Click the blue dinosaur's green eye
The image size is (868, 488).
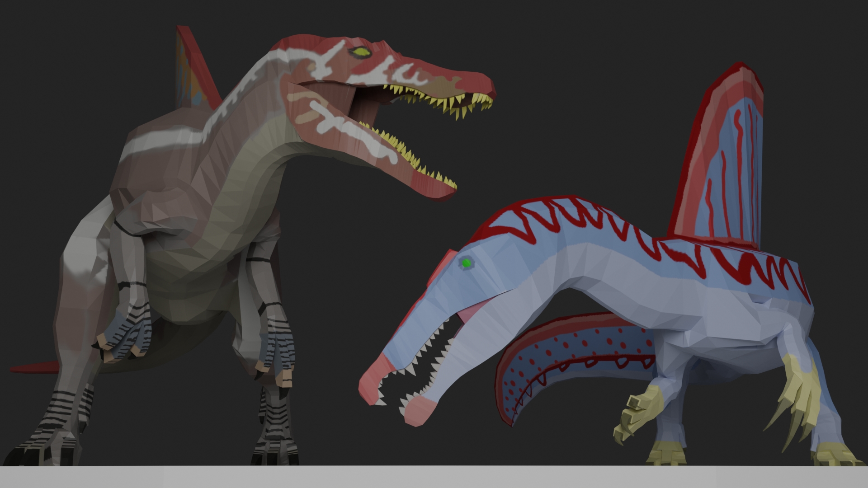466,263
